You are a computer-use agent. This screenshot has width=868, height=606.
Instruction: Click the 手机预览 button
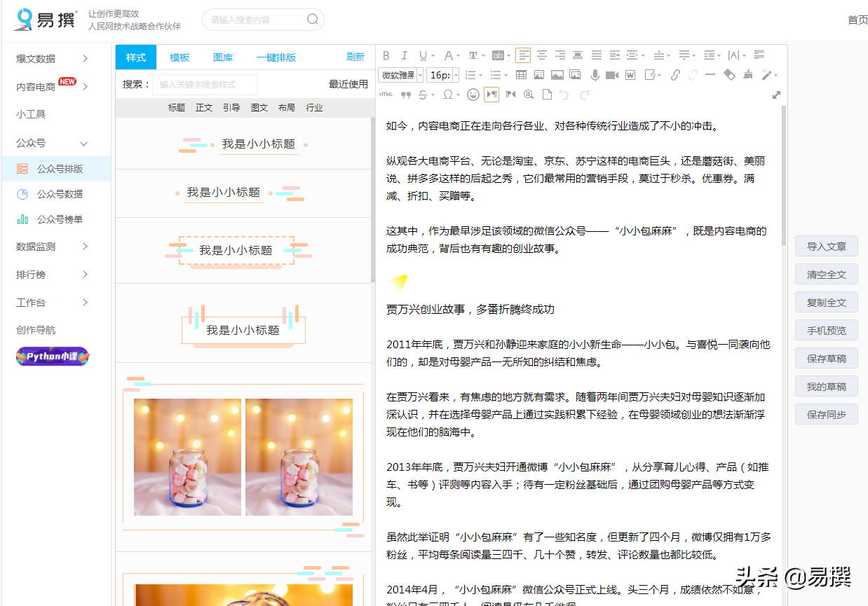click(x=827, y=331)
